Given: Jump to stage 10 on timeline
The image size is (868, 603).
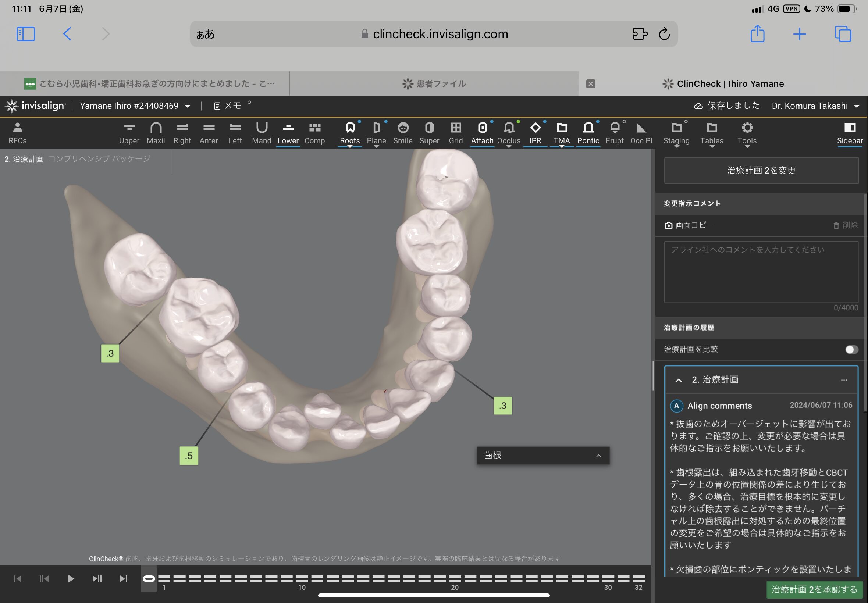Looking at the screenshot, I should click(302, 578).
